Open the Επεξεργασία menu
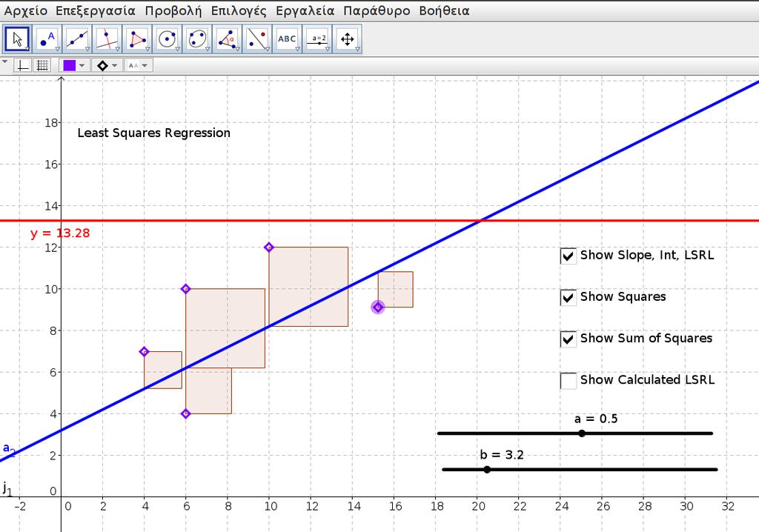The width and height of the screenshot is (759, 532). point(96,10)
